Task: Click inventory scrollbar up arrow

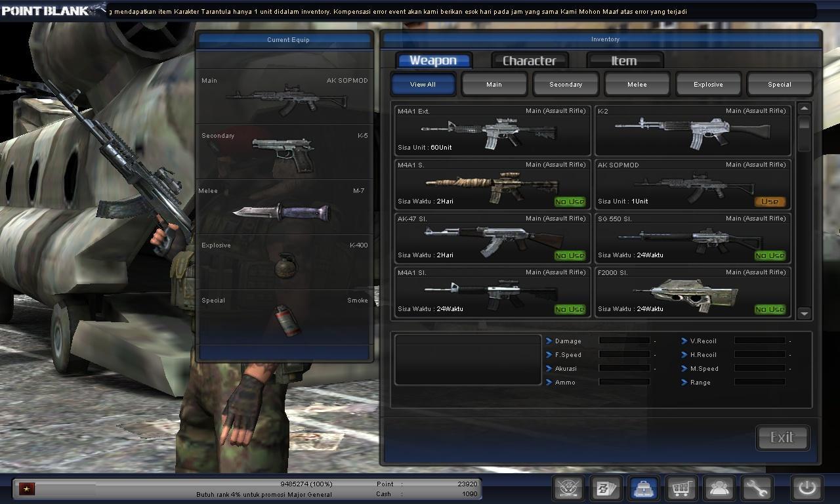Action: coord(805,108)
